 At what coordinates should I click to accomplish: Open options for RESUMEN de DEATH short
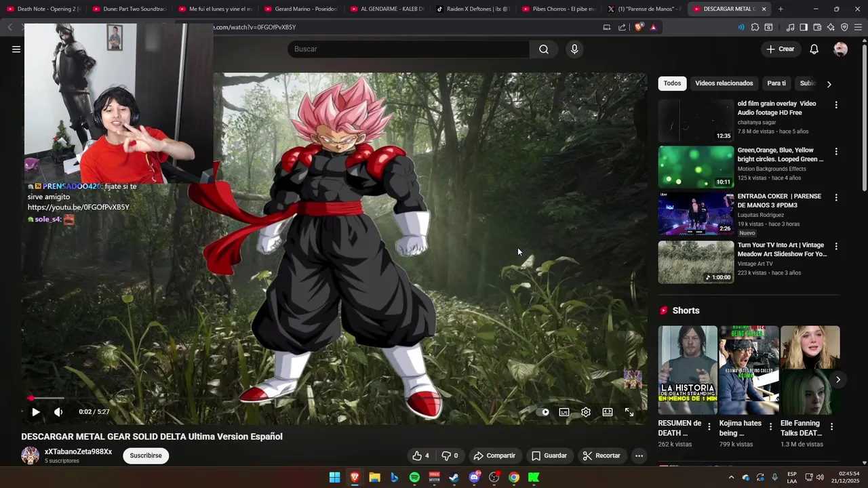pos(709,426)
